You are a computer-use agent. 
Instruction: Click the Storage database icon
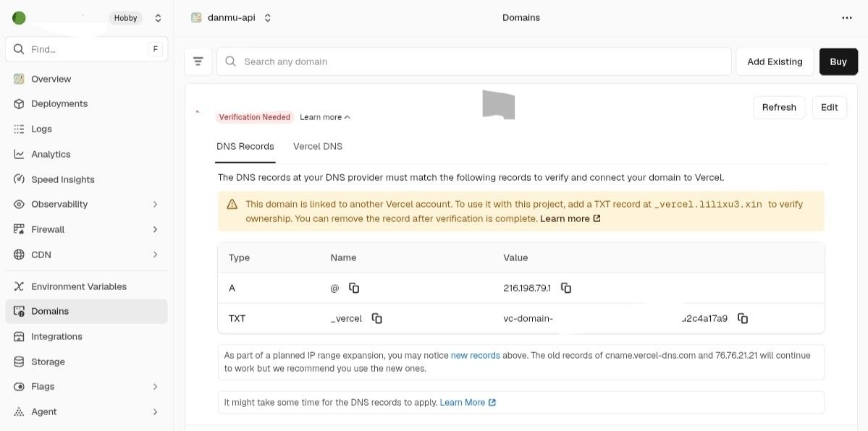coord(19,362)
